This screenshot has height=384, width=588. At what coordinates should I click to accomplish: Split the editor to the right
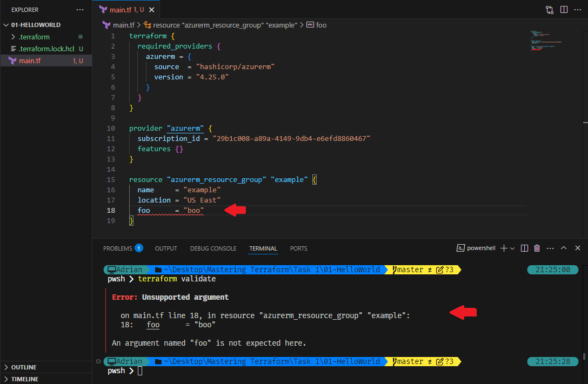pos(564,10)
